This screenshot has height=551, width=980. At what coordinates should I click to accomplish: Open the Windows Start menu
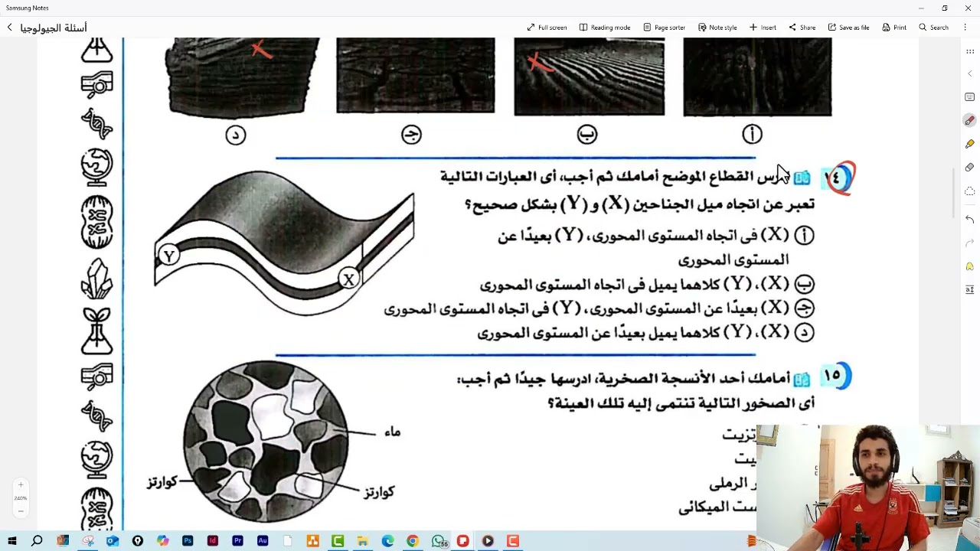tap(11, 541)
